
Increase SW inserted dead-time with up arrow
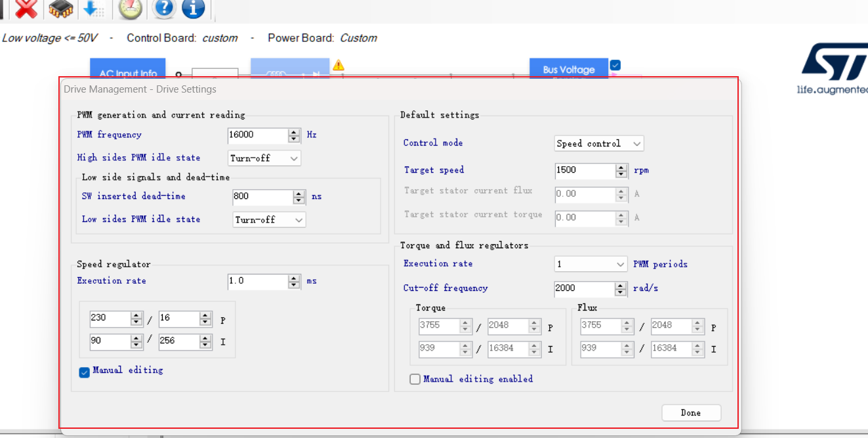click(299, 193)
